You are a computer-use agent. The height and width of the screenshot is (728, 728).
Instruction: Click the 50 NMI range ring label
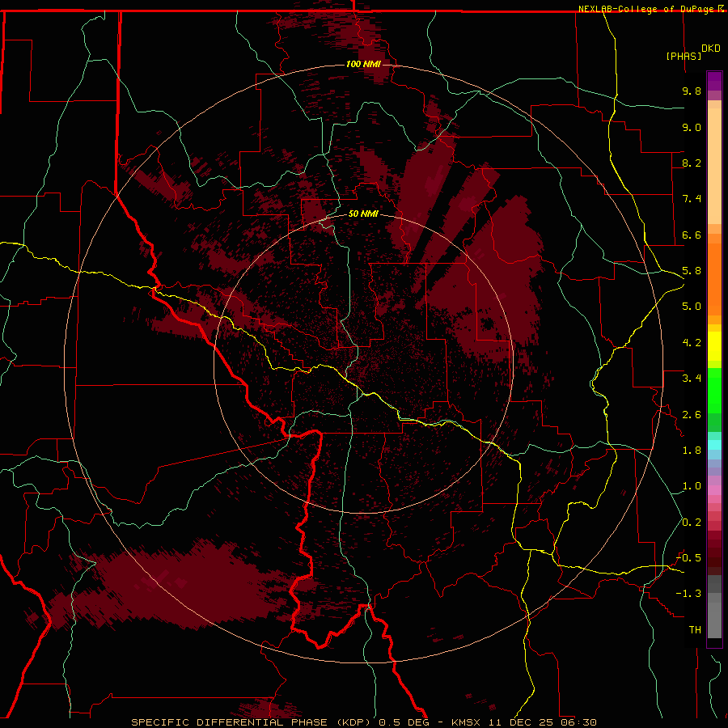[363, 214]
